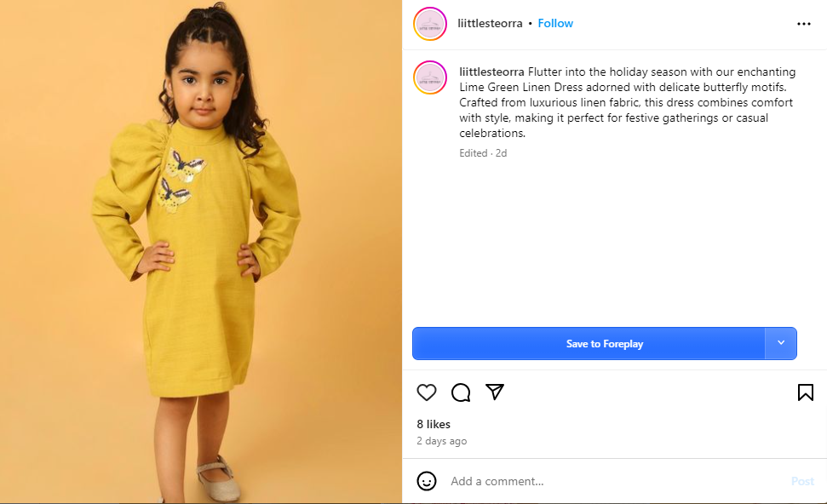Open liittlesteorra profile from the header username
This screenshot has width=827, height=504.
pyautogui.click(x=490, y=24)
